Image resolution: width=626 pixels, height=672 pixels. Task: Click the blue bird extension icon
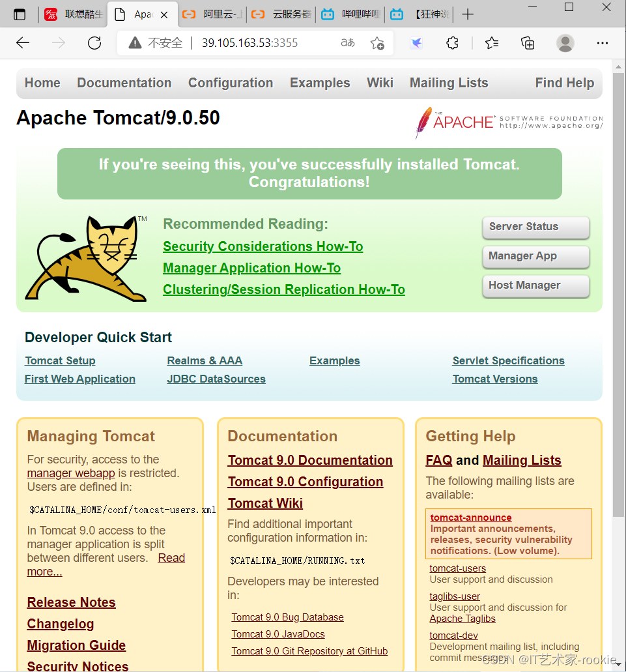coord(416,43)
